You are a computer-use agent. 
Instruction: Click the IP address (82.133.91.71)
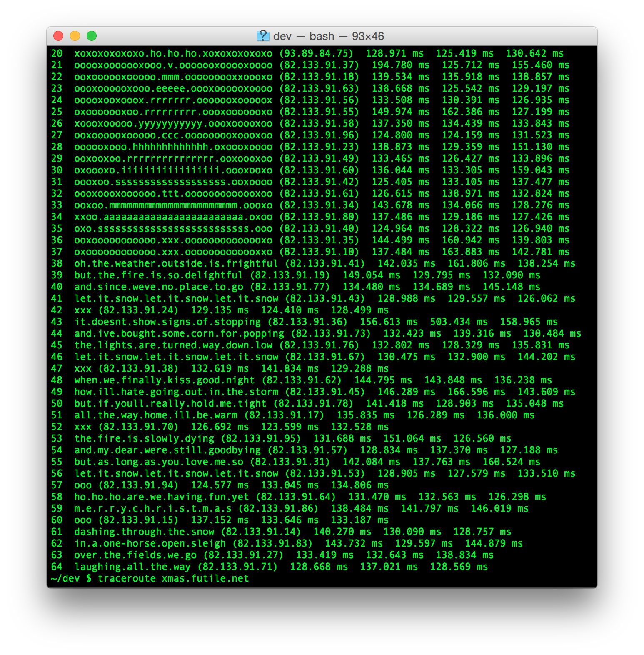(x=237, y=567)
